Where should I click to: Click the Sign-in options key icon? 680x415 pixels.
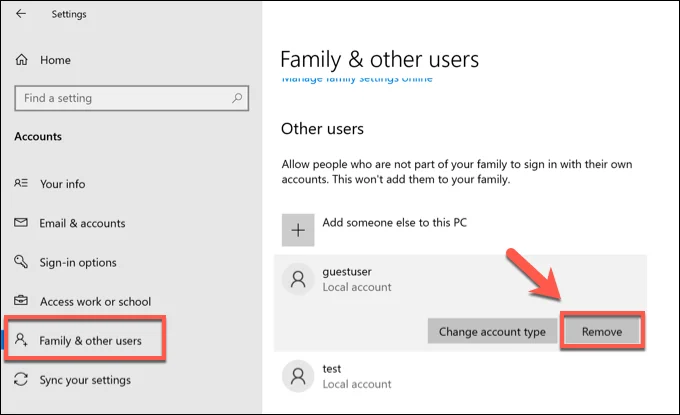(x=21, y=262)
